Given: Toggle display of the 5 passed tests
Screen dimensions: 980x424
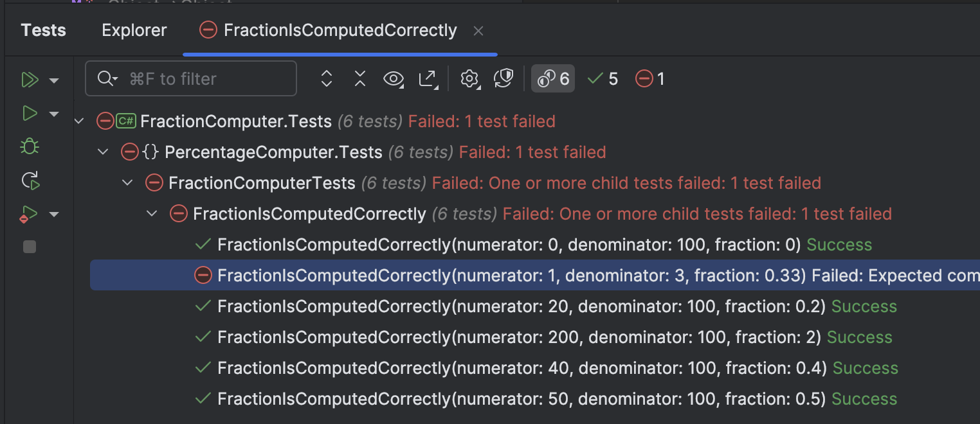Looking at the screenshot, I should (x=602, y=78).
